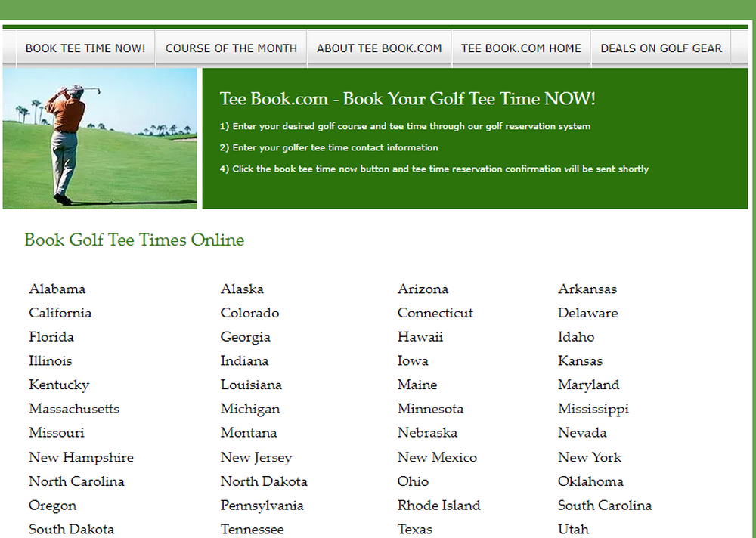The image size is (756, 538).
Task: Select Massachusetts from the states
Action: point(74,409)
